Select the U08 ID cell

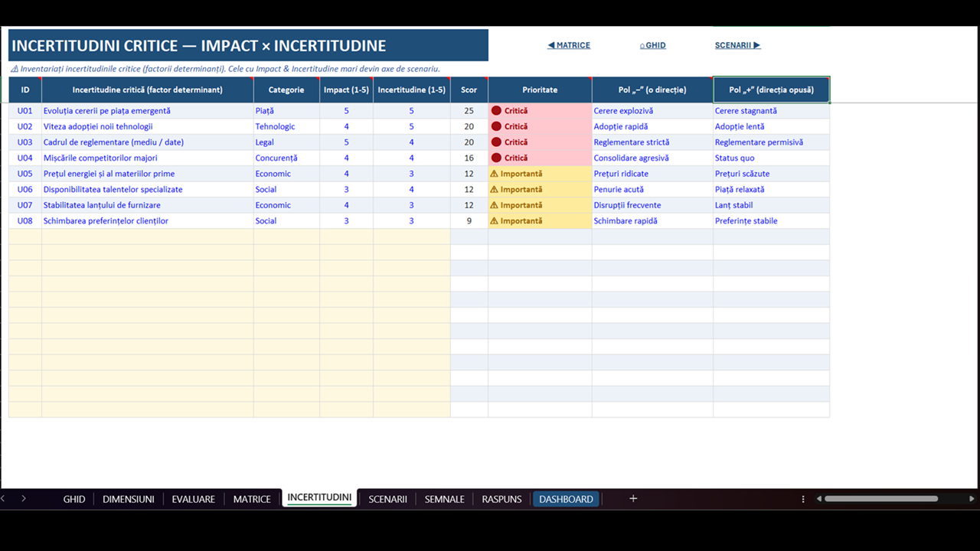25,221
